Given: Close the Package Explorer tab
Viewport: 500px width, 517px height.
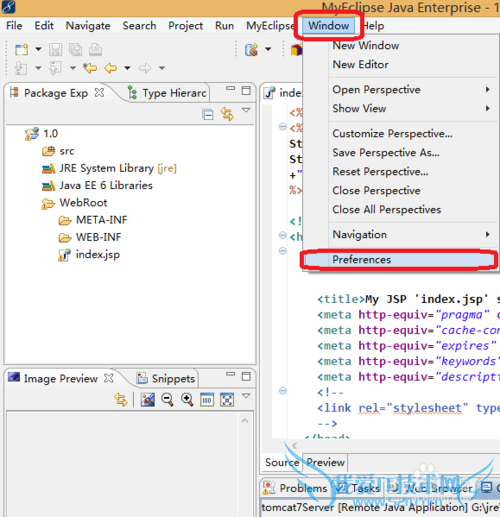Looking at the screenshot, I should pyautogui.click(x=99, y=92).
